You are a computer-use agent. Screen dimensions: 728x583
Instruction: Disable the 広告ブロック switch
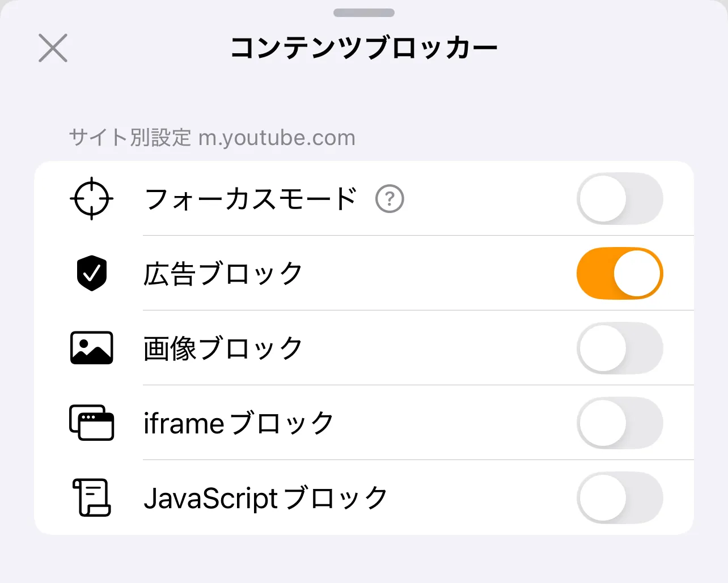620,273
